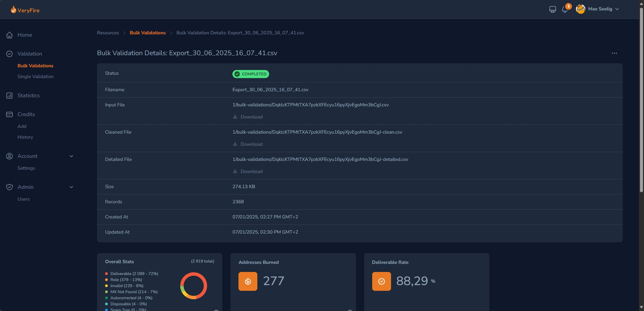Click the Statistics chart icon

(9, 96)
